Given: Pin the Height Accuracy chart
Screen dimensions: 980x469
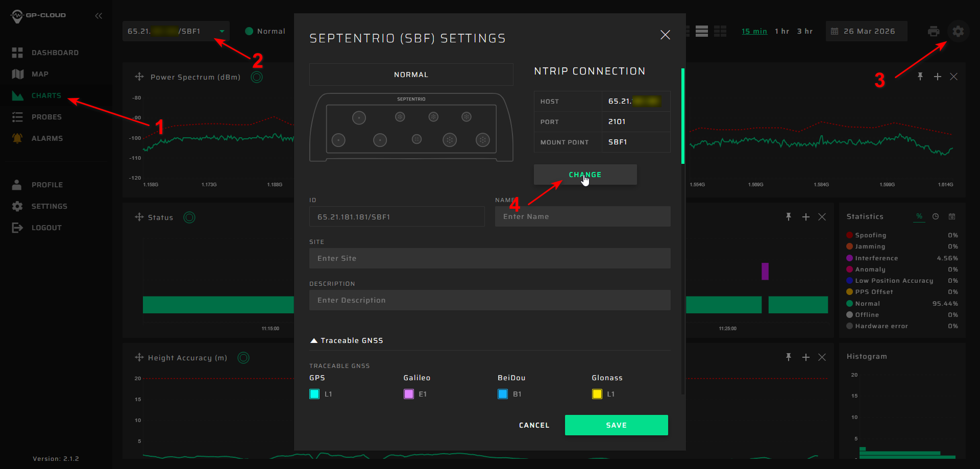Looking at the screenshot, I should click(x=789, y=357).
